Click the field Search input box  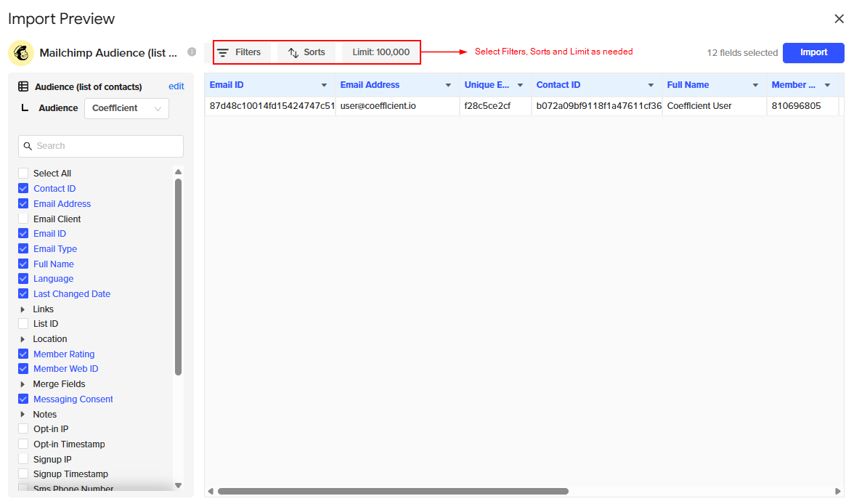pyautogui.click(x=101, y=146)
